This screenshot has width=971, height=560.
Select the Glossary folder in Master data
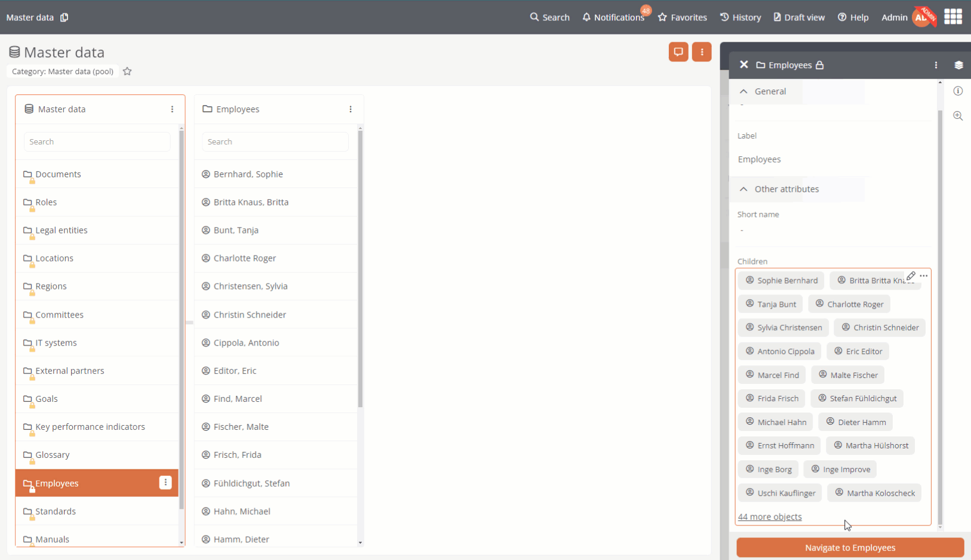pyautogui.click(x=53, y=455)
